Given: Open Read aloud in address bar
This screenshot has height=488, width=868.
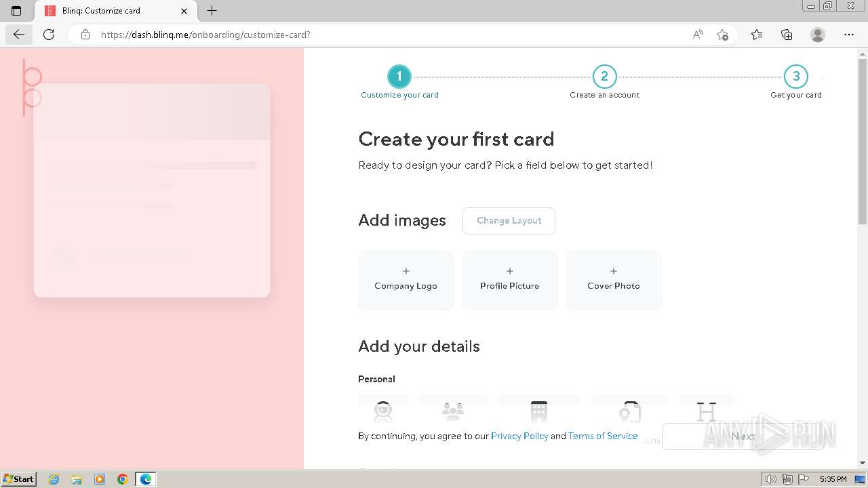Looking at the screenshot, I should (698, 35).
